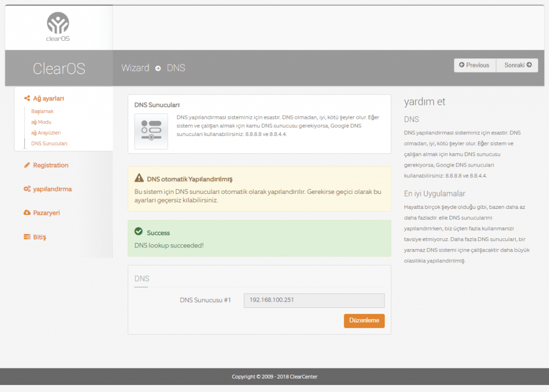Click the DNS servers settings icon
Screen dimensions: 549x392
[151, 131]
